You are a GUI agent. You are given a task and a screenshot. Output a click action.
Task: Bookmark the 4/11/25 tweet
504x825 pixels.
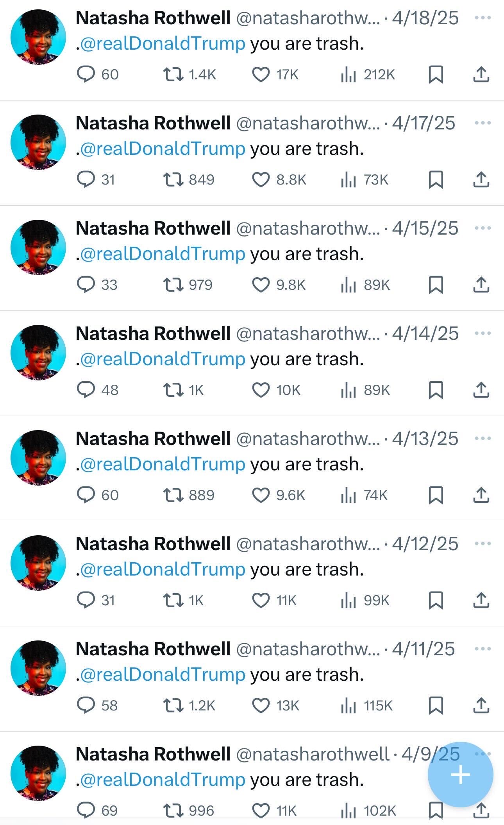click(x=436, y=705)
